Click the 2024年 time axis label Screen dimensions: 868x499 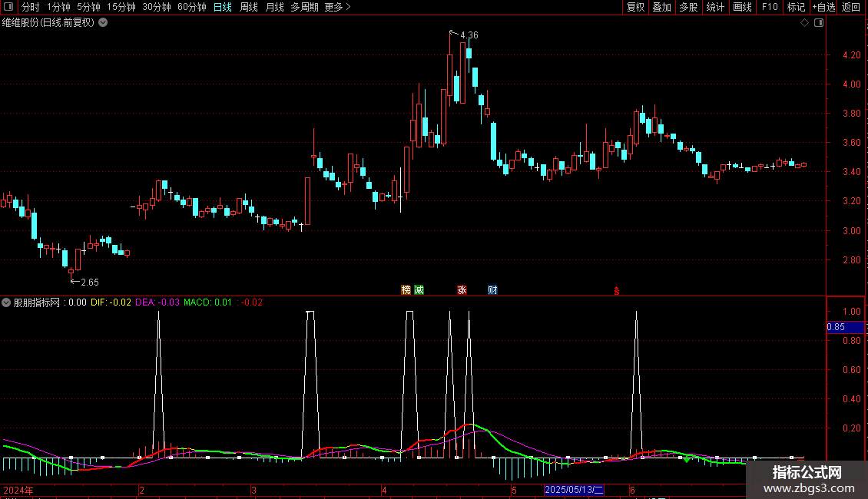pyautogui.click(x=18, y=490)
